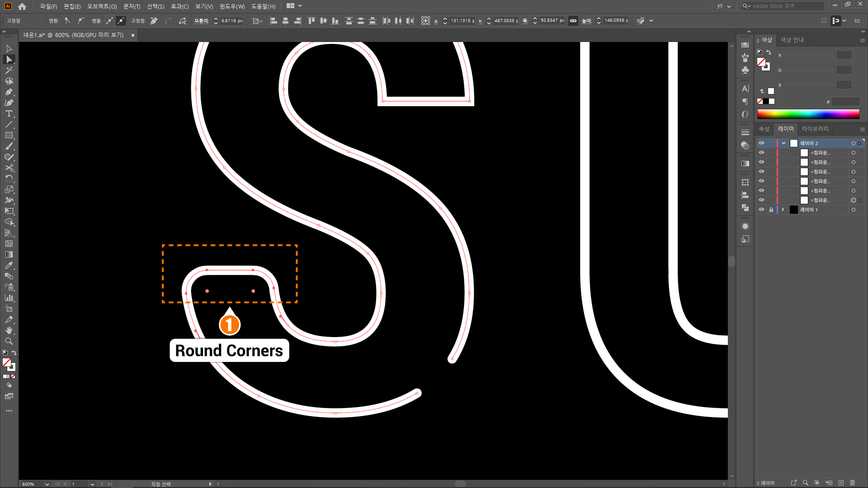Expand the 레이어 1 layer group
The width and height of the screenshot is (868, 488).
pyautogui.click(x=783, y=210)
